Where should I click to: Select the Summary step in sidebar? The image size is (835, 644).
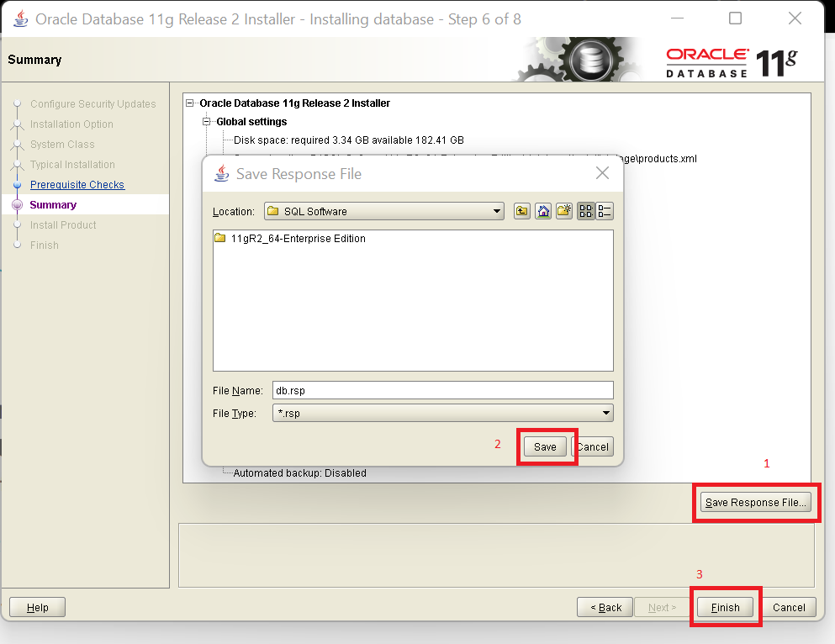tap(53, 205)
